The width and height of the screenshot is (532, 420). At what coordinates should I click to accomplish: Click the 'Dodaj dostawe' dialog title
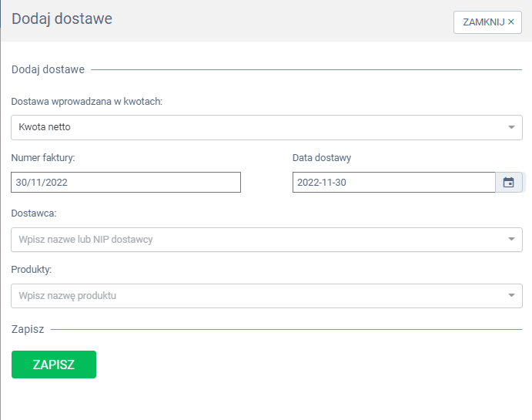point(62,18)
